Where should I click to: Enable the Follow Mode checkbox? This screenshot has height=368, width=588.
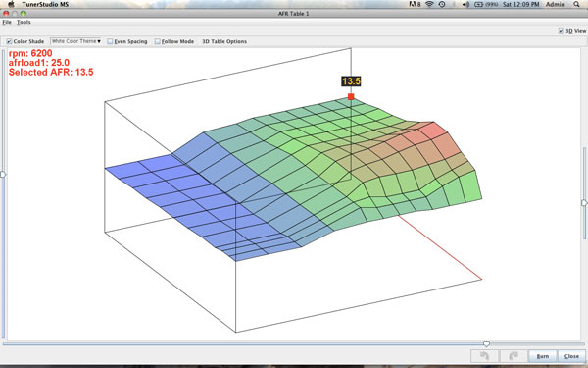158,41
